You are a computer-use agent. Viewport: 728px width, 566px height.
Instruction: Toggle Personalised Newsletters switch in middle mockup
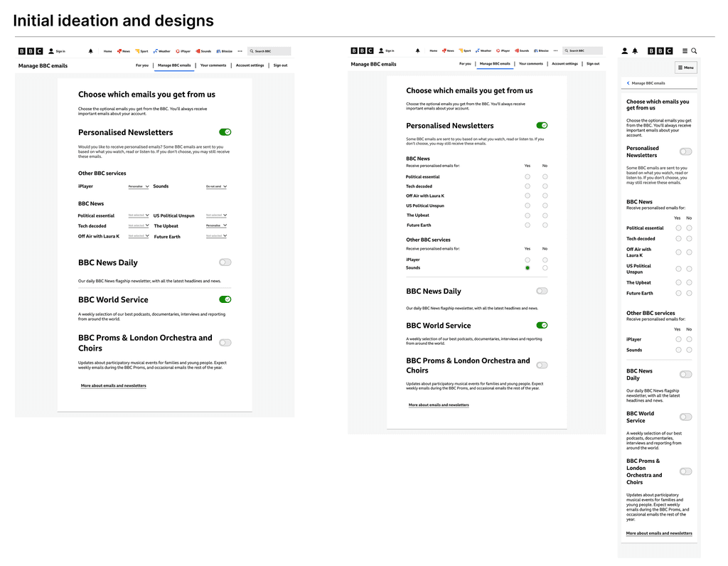(x=542, y=125)
